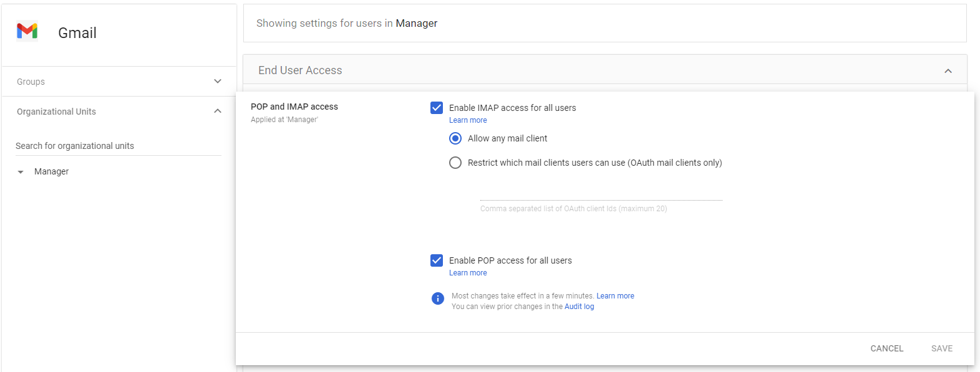Uncheck Enable IMAP access for all users
The height and width of the screenshot is (372, 980).
click(x=437, y=108)
